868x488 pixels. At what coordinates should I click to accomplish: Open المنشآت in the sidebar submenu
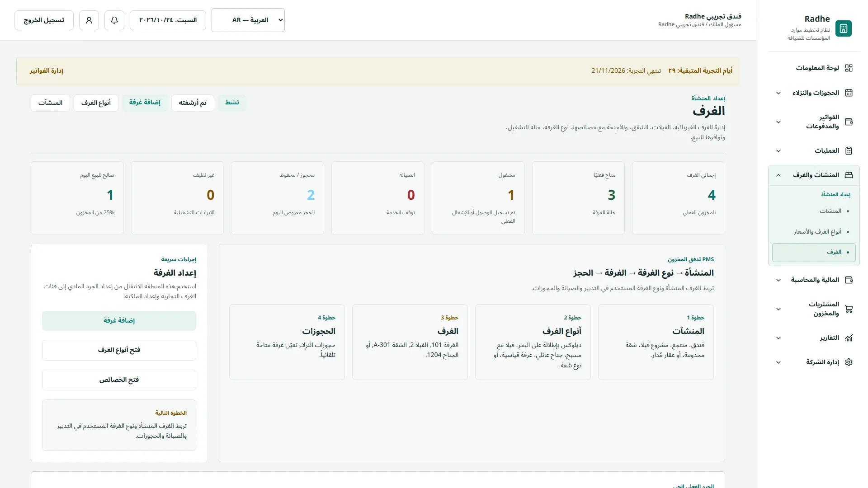tap(814, 211)
